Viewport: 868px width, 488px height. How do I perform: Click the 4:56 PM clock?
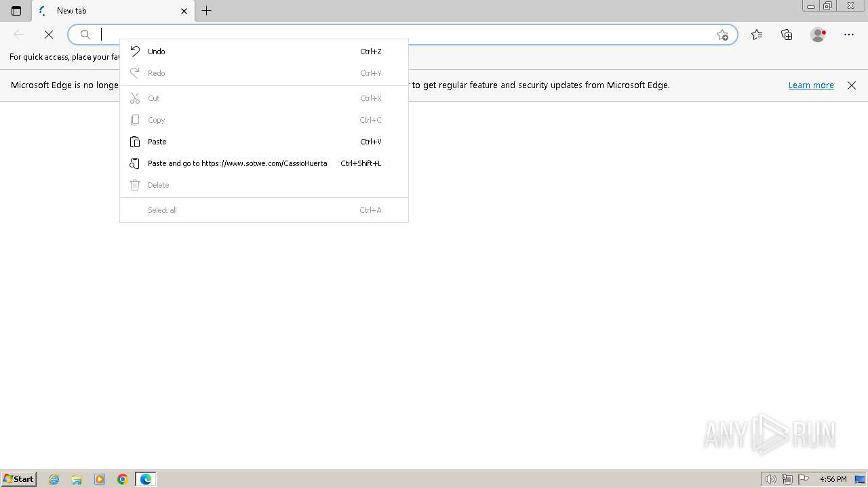[x=833, y=479]
